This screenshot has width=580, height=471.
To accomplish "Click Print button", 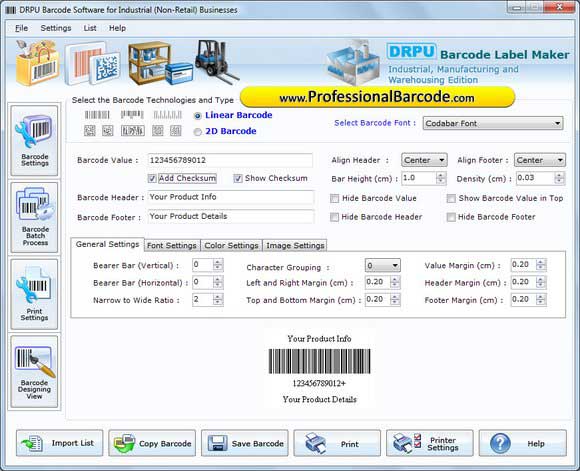I will (337, 443).
